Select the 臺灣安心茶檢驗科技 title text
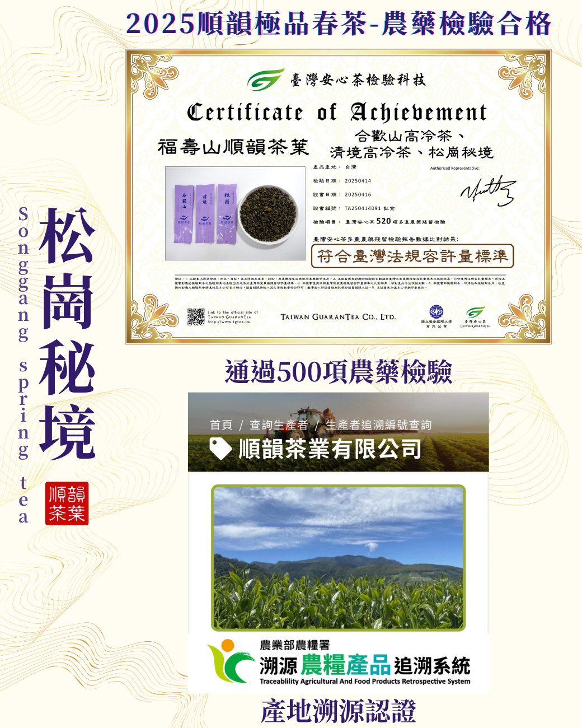582x728 pixels. 358,80
